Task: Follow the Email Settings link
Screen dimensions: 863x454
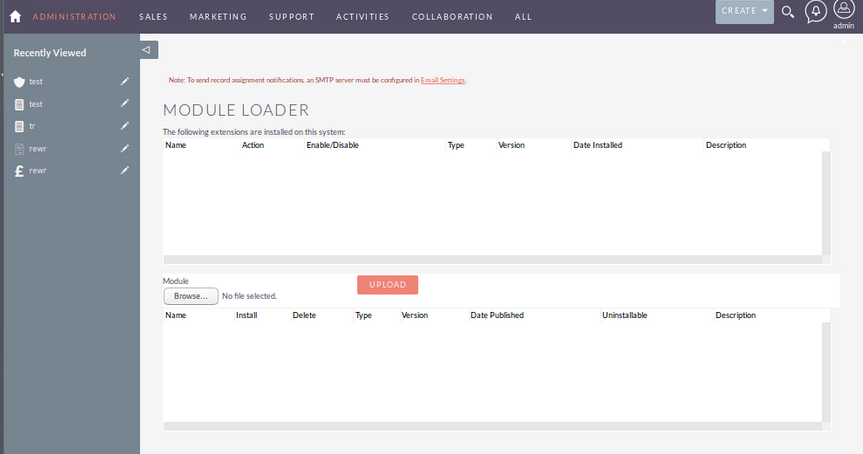Action: (x=443, y=80)
